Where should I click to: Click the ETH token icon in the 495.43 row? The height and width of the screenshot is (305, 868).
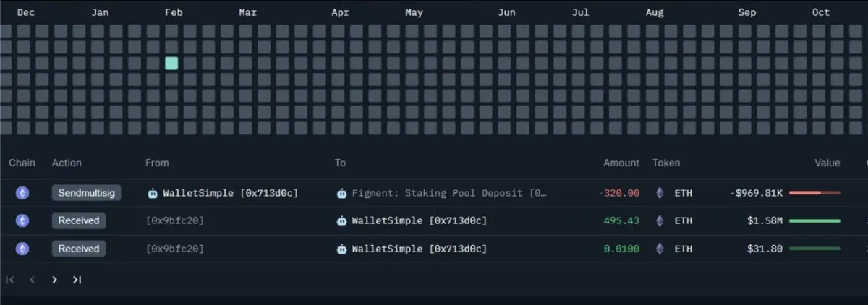pyautogui.click(x=659, y=220)
